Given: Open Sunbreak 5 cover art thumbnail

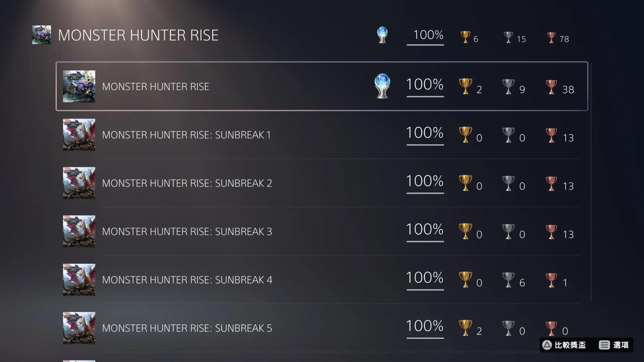Looking at the screenshot, I should click(x=79, y=328).
